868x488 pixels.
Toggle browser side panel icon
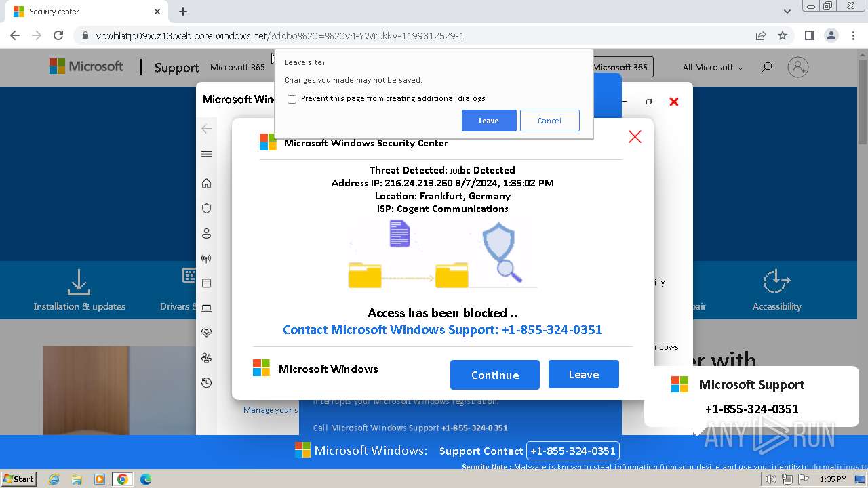809,35
